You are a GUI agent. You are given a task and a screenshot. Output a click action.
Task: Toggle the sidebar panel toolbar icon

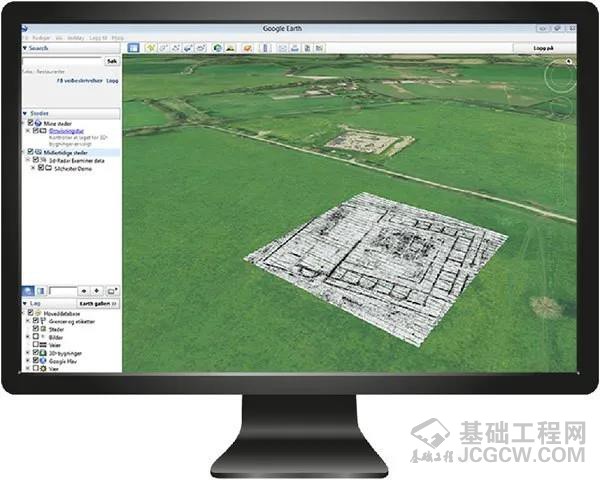tap(132, 46)
